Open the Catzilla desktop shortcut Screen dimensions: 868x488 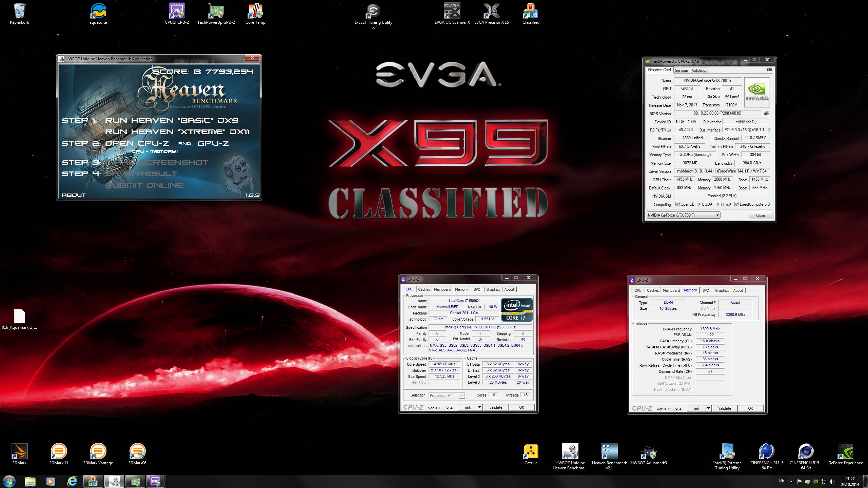pyautogui.click(x=531, y=454)
